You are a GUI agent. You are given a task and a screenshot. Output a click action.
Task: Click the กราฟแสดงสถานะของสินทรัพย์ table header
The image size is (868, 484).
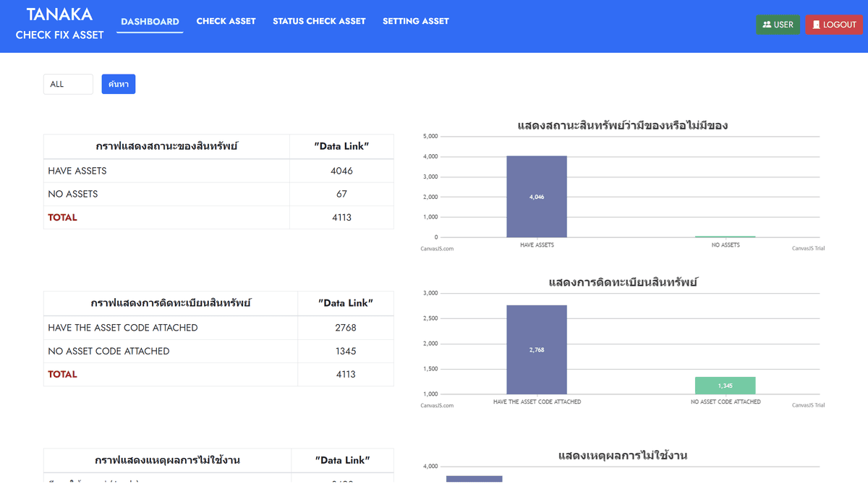(x=166, y=146)
